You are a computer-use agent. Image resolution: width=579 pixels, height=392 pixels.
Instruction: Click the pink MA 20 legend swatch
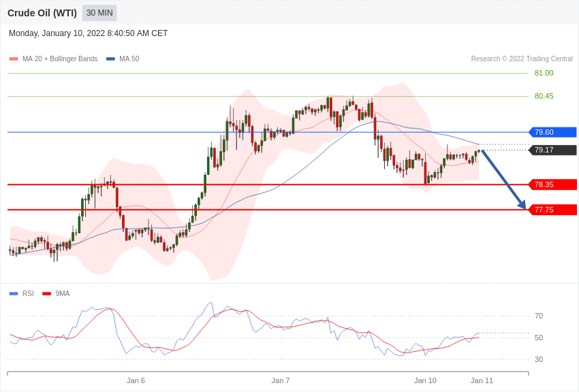coord(14,59)
